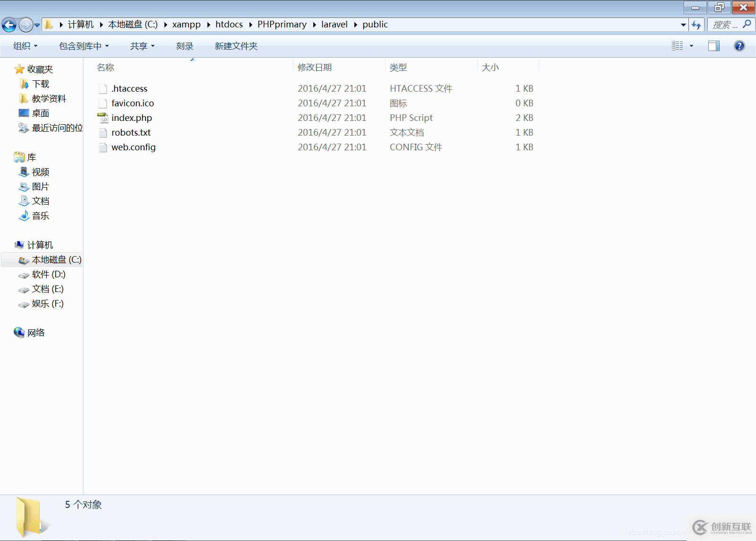Select file name web.config
Viewport: 756px width, 541px height.
coord(134,147)
